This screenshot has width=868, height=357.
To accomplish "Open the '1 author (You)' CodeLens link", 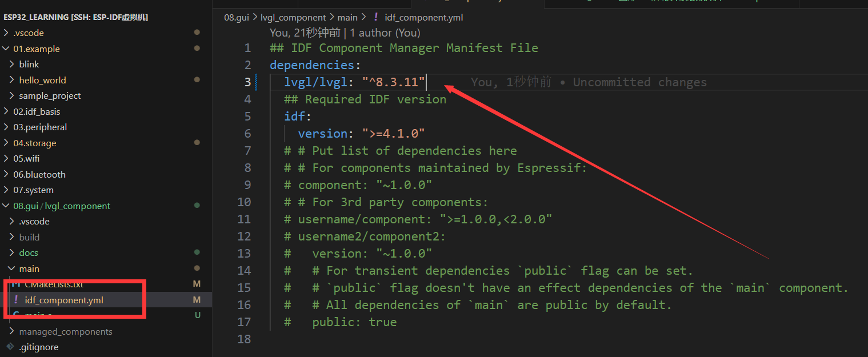I will (385, 33).
